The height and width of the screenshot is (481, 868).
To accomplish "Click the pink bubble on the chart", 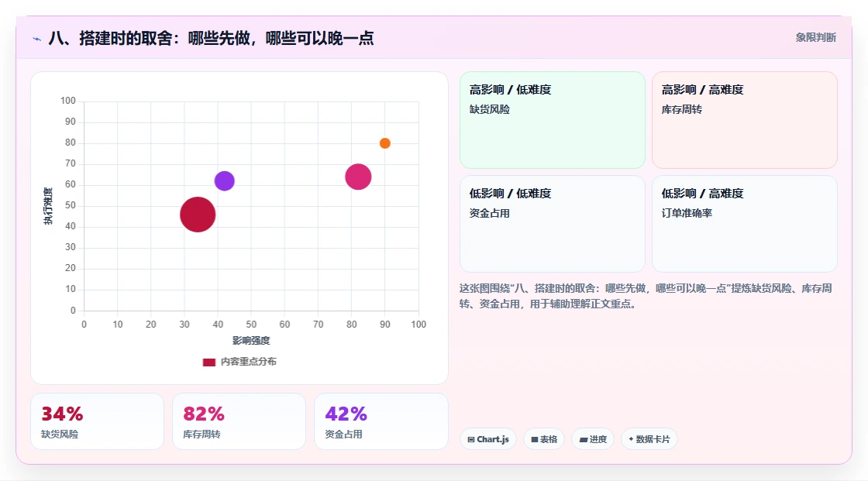I will (358, 177).
